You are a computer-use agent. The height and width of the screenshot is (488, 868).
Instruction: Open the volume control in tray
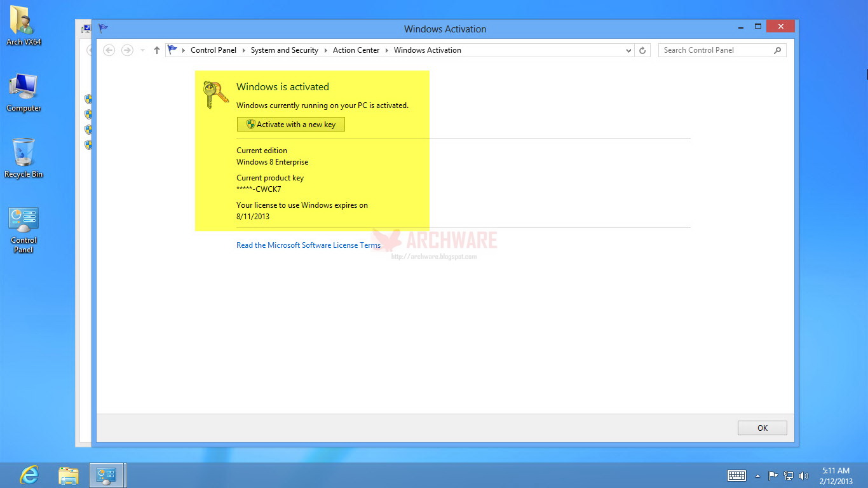804,475
